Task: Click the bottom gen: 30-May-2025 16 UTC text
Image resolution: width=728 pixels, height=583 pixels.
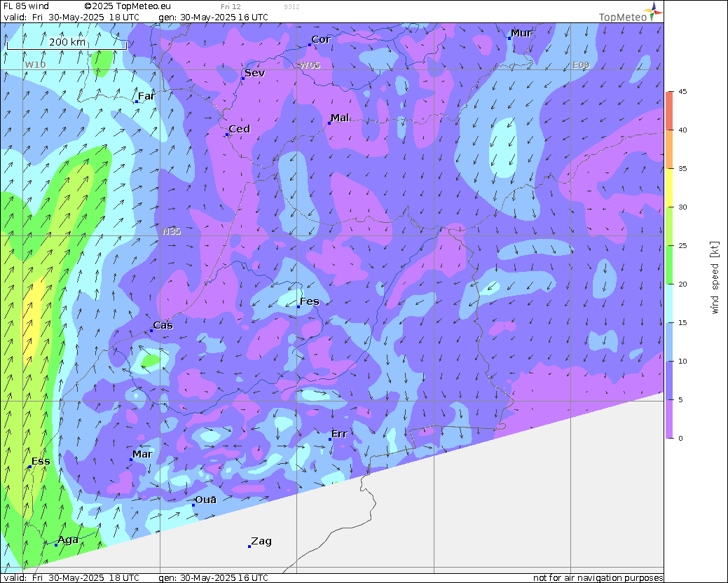Action: [x=213, y=578]
